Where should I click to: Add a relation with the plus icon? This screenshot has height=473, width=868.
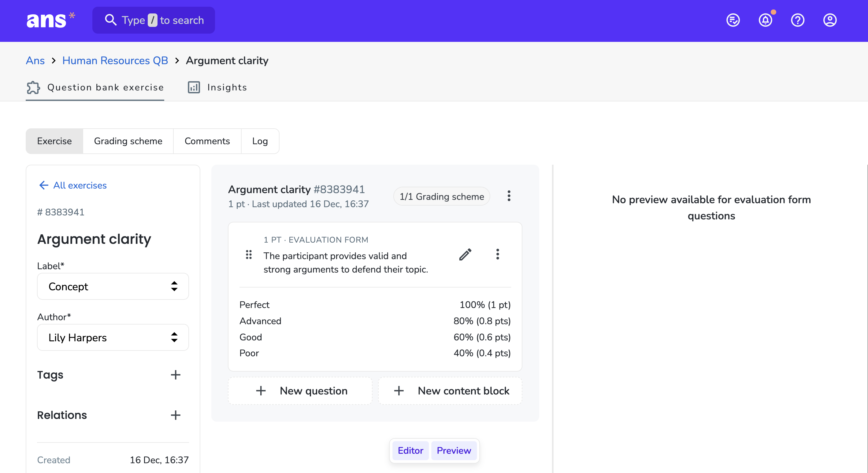[176, 415]
